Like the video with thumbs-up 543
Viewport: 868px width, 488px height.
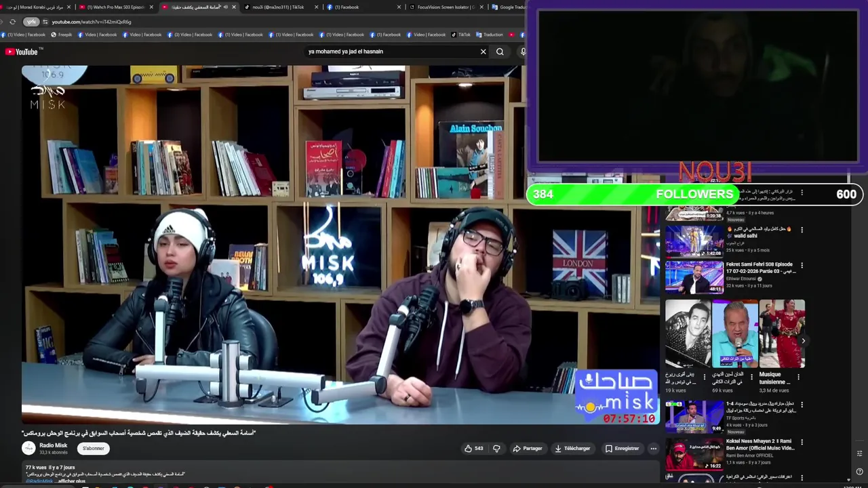(x=473, y=448)
